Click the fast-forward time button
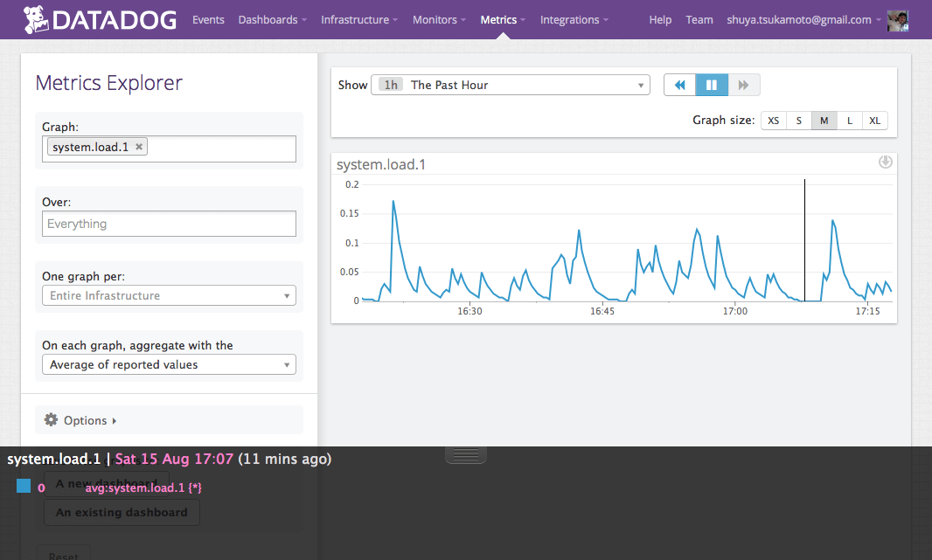This screenshot has height=560, width=932. (x=744, y=85)
